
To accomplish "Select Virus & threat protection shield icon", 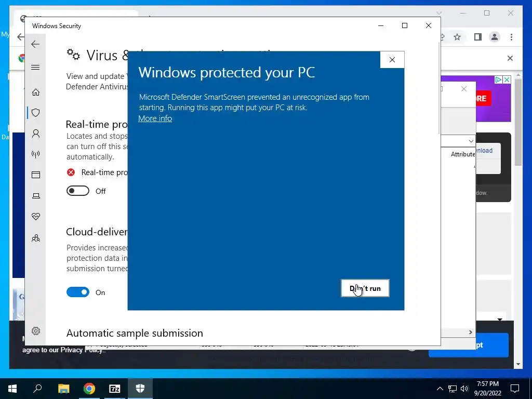I will 36,113.
